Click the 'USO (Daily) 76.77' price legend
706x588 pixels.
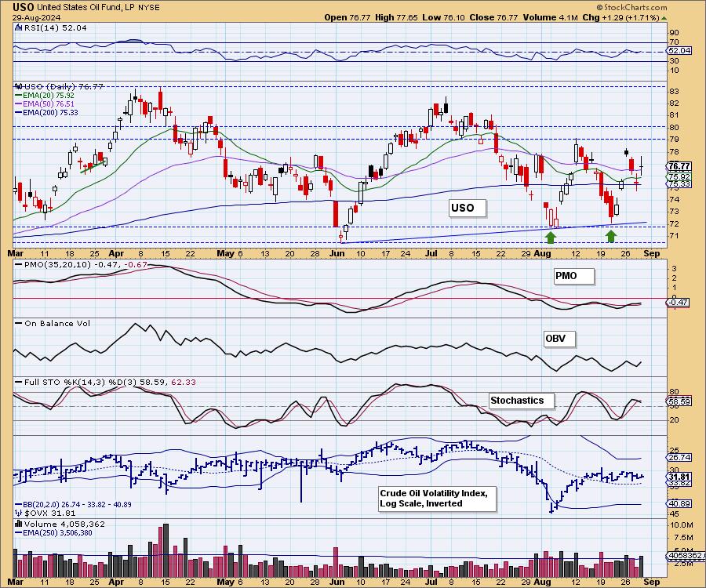click(64, 86)
